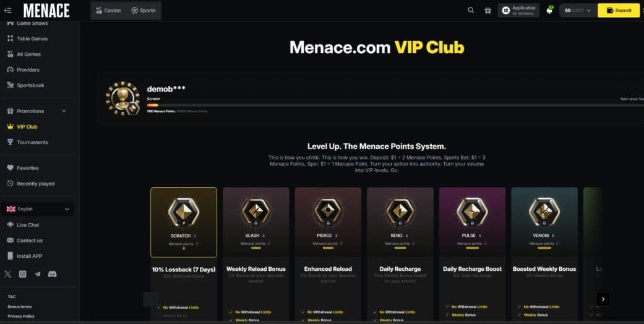The width and height of the screenshot is (644, 324).
Task: Click the gift rewards icon
Action: tap(487, 11)
